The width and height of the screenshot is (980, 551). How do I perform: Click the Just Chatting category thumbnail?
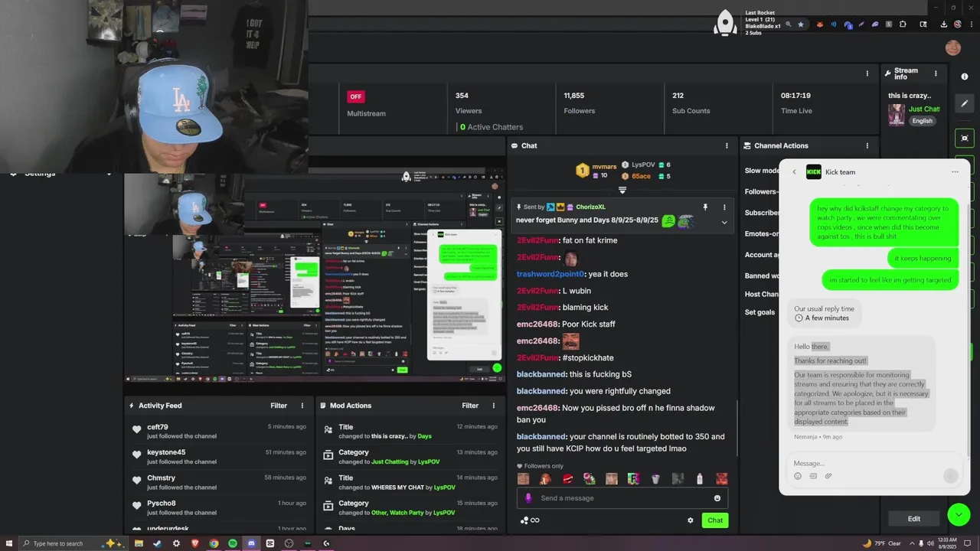pyautogui.click(x=897, y=115)
